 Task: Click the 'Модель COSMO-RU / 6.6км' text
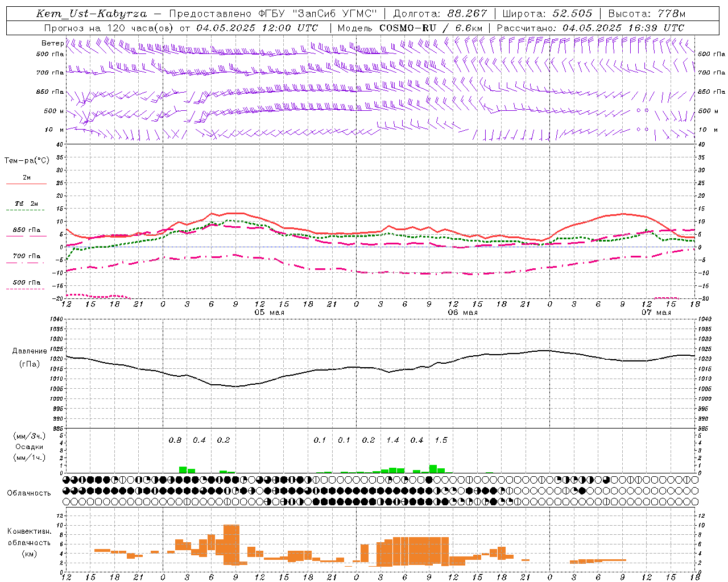click(410, 28)
